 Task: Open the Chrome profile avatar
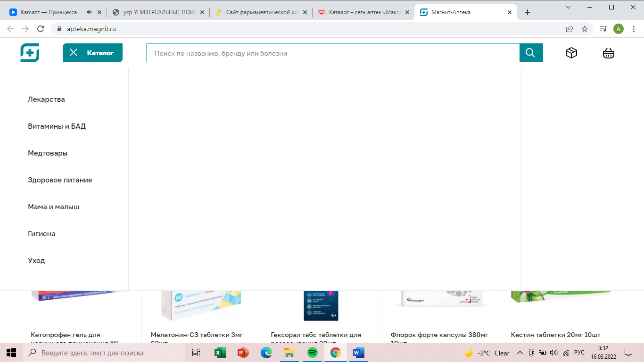coord(619,29)
